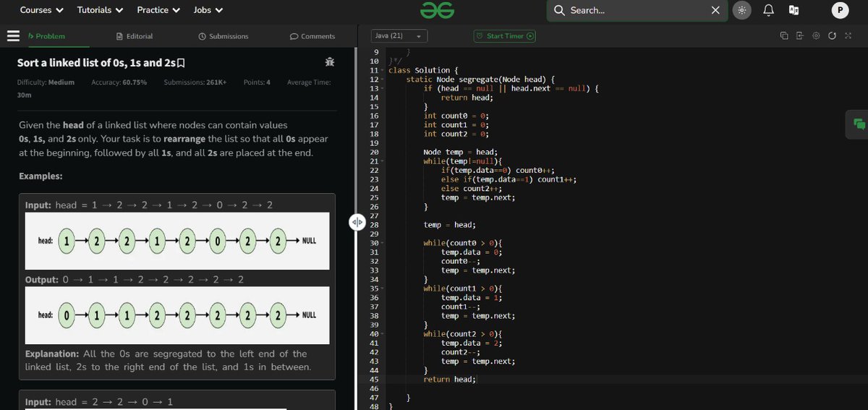Screen dimensions: 868x410
Task: Open the profile avatar P
Action: (x=840, y=10)
